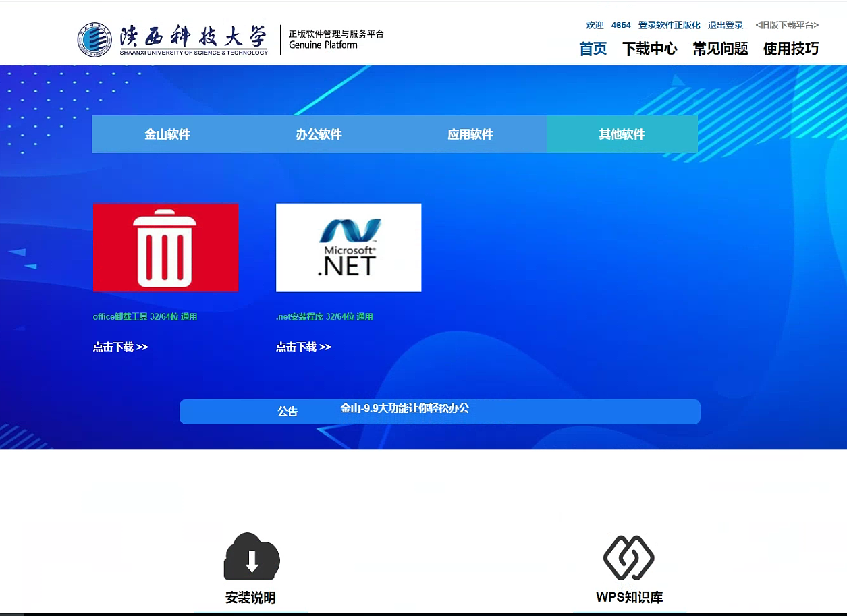Open the WPS知识库 chain-link icon

coord(628,558)
